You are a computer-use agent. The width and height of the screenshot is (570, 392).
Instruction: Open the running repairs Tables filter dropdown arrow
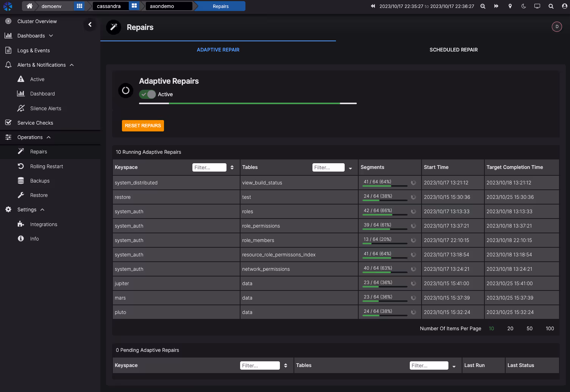[x=350, y=168]
